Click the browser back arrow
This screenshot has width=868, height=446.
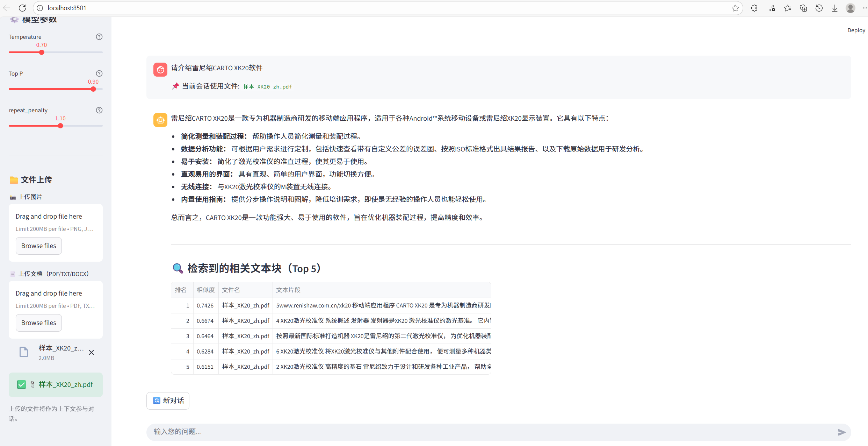[7, 8]
